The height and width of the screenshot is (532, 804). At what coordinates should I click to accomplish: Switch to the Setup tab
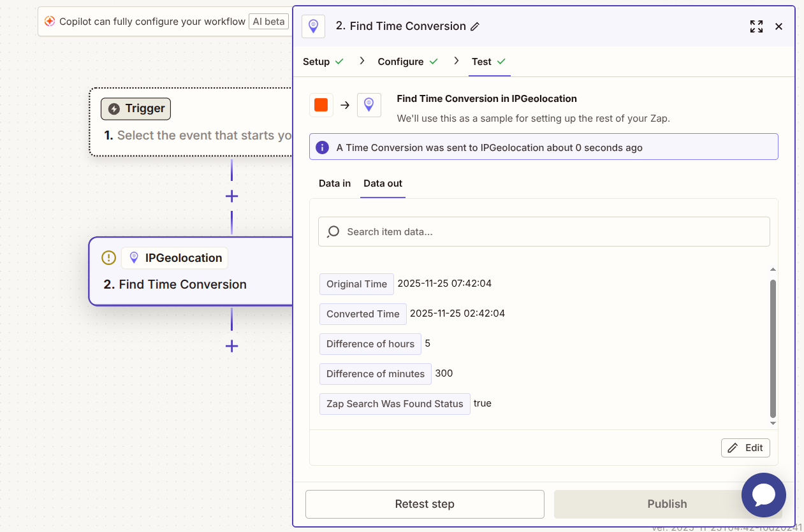click(x=316, y=62)
